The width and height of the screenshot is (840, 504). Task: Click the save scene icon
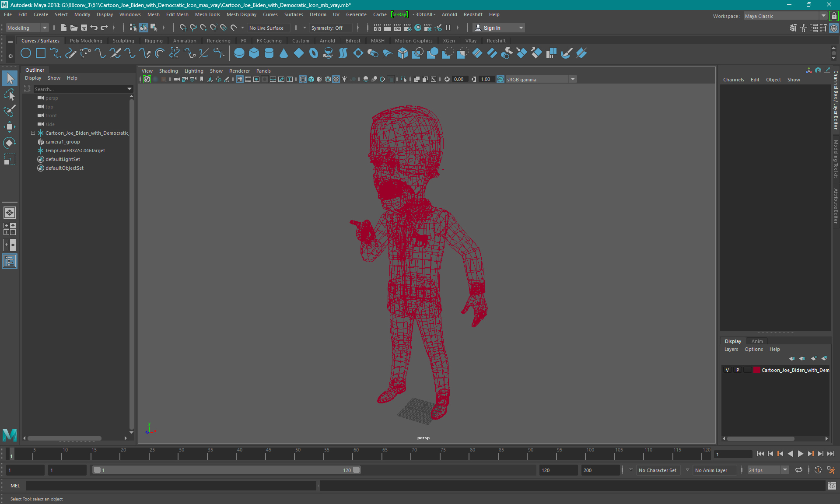84,28
